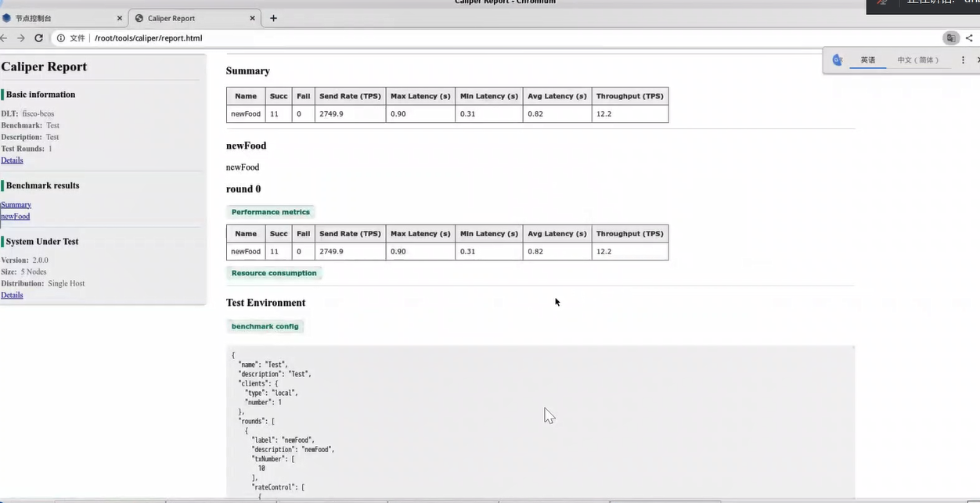Click the Throughput (TPS) header in round 0 table
The image size is (980, 503).
pos(629,234)
